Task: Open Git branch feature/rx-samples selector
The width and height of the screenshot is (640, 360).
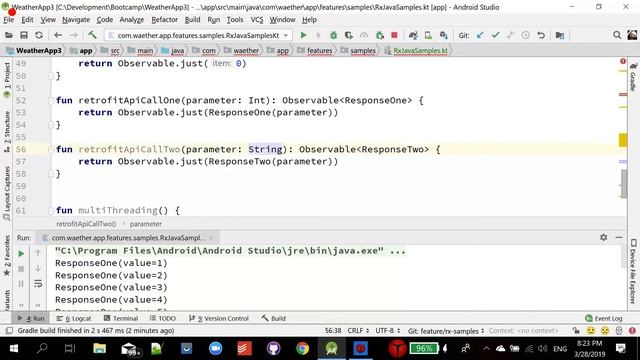Action: [x=446, y=331]
